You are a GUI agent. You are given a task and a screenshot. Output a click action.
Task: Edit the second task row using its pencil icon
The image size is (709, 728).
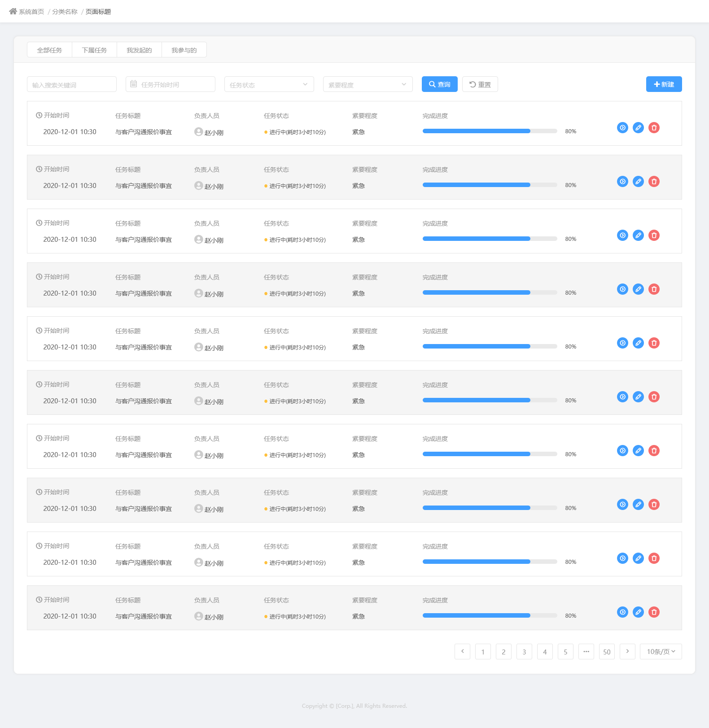tap(638, 182)
